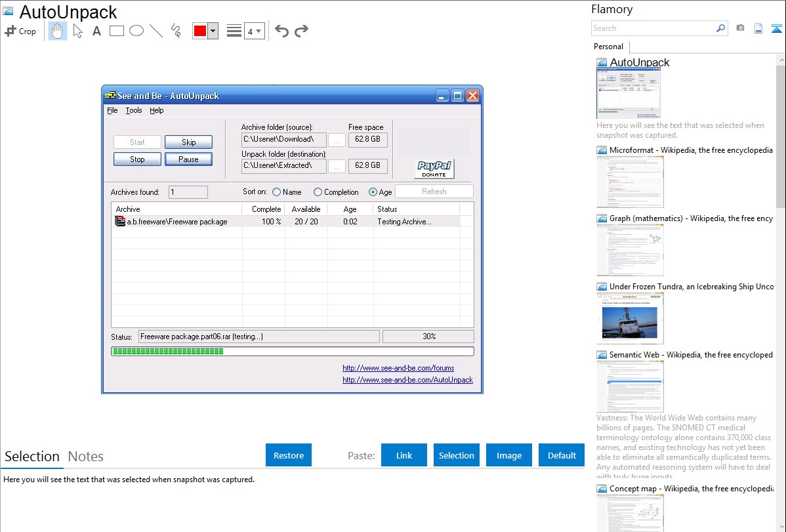
Task: Click the Refresh button
Action: pos(434,192)
